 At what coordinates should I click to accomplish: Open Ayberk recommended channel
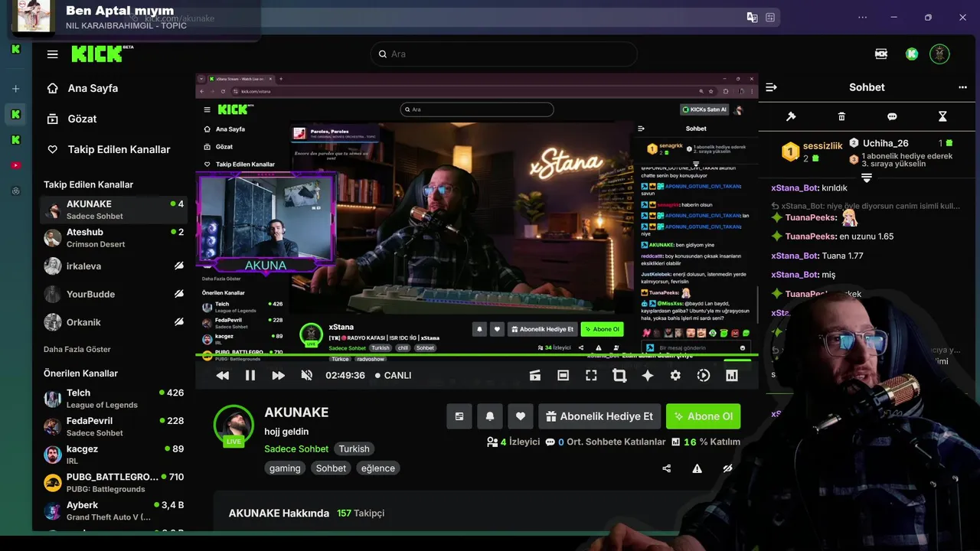pos(114,510)
